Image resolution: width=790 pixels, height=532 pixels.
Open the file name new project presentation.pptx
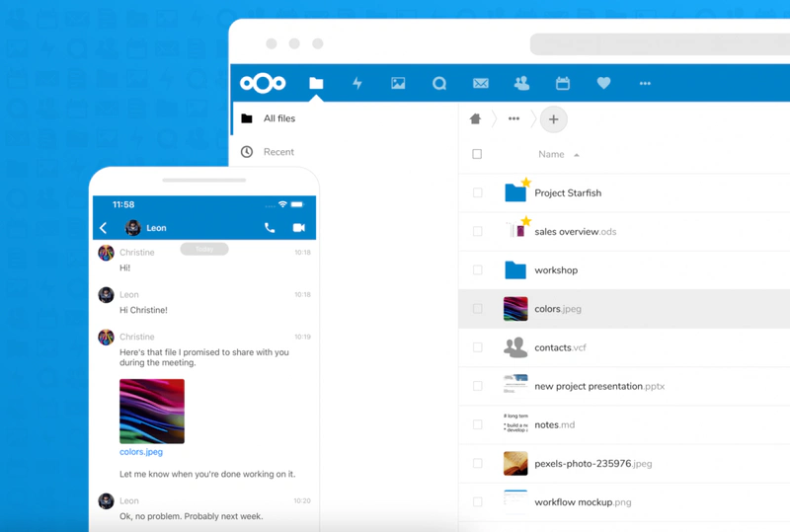tap(599, 386)
